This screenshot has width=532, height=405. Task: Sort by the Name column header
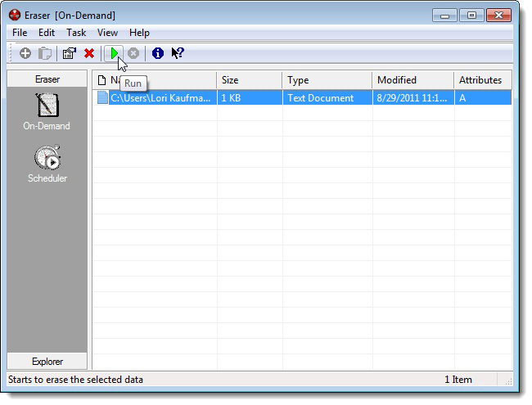tap(155, 80)
